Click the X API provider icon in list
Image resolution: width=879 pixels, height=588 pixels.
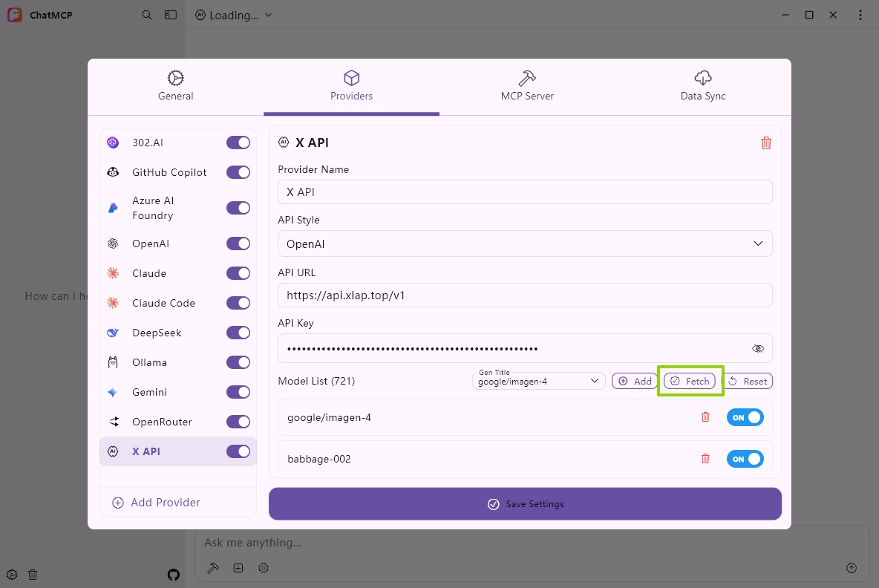pyautogui.click(x=113, y=451)
